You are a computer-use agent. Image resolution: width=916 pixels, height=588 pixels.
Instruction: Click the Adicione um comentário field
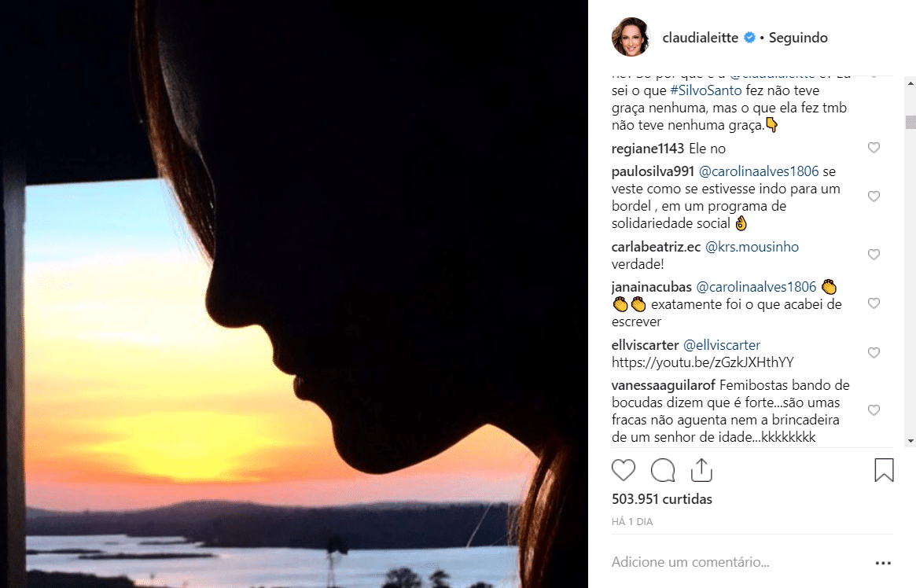pyautogui.click(x=690, y=561)
